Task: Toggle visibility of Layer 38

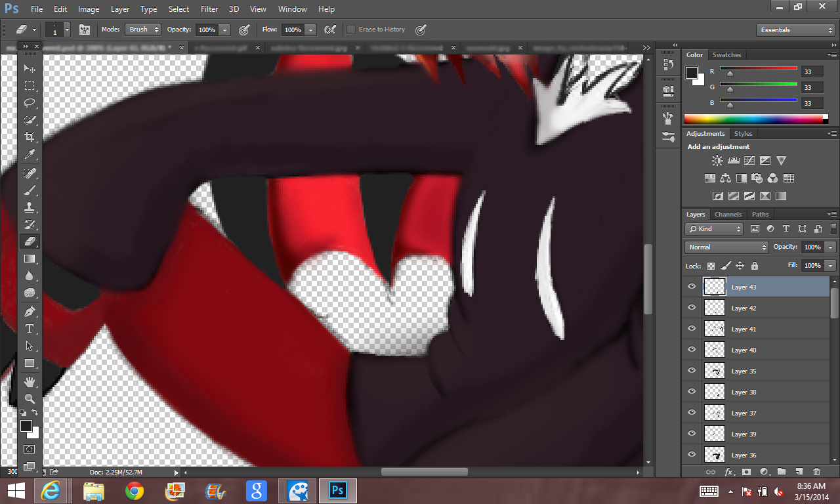Action: pos(692,392)
